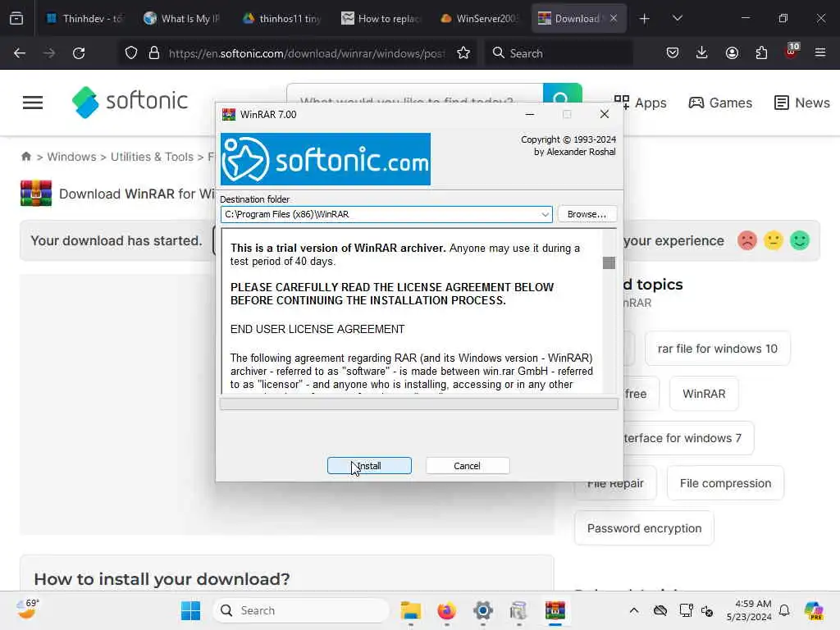
Task: Select the WinRAR topic tag
Action: pos(704,394)
